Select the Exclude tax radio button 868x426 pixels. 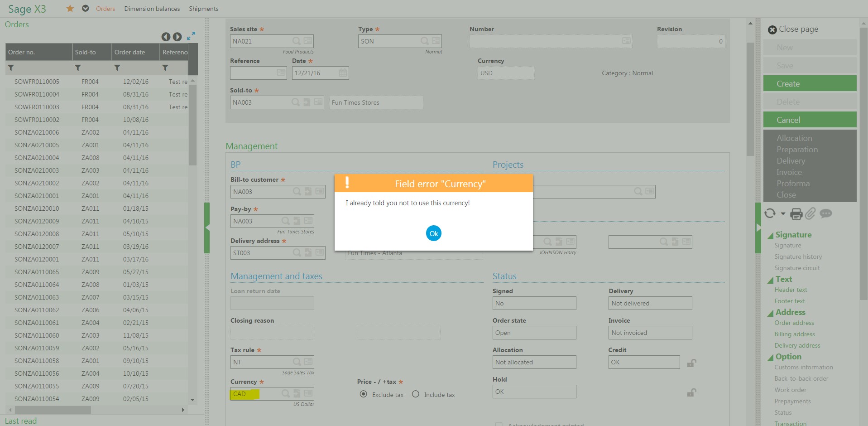[363, 394]
